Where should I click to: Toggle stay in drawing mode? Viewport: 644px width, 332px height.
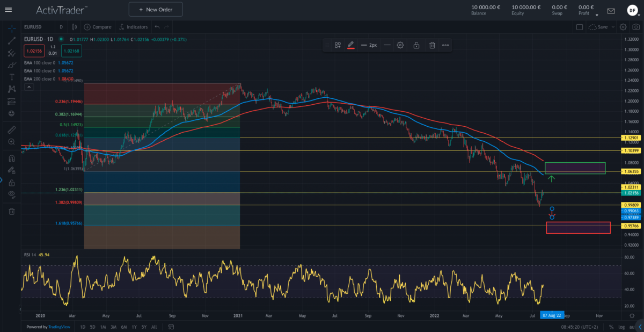11,171
